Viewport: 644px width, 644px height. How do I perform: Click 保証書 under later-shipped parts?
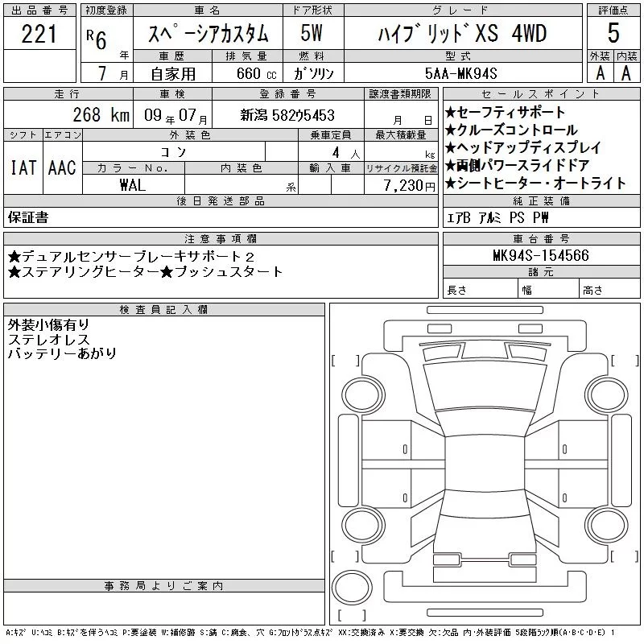(x=28, y=217)
